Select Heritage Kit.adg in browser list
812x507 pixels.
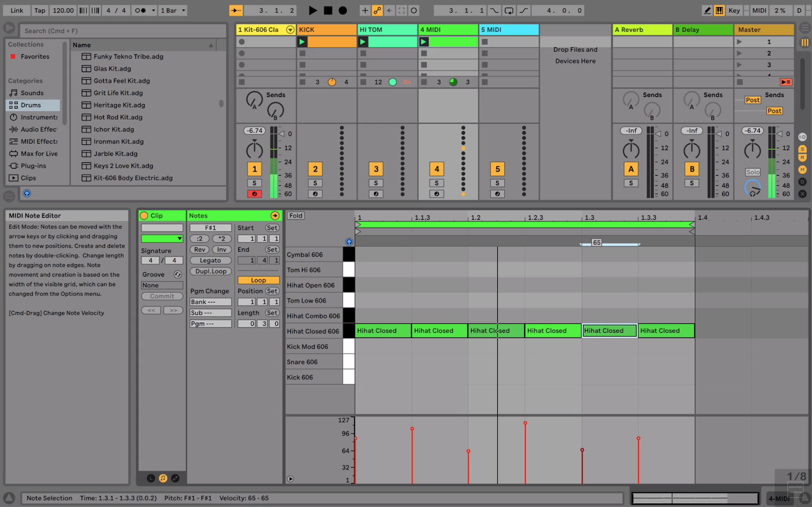pyautogui.click(x=119, y=105)
